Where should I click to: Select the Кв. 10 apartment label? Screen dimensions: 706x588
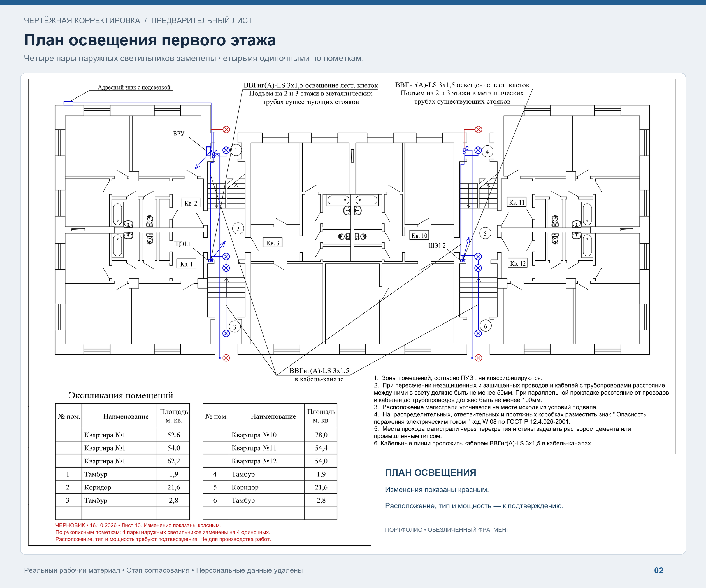pos(419,235)
